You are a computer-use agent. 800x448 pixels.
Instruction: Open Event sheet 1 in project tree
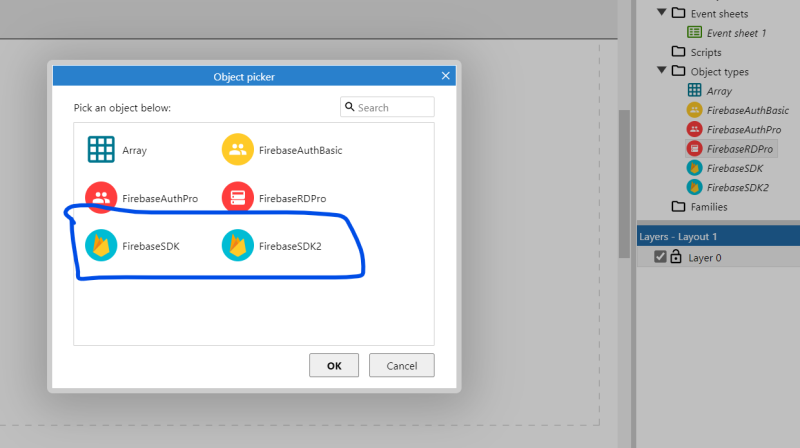coord(736,33)
